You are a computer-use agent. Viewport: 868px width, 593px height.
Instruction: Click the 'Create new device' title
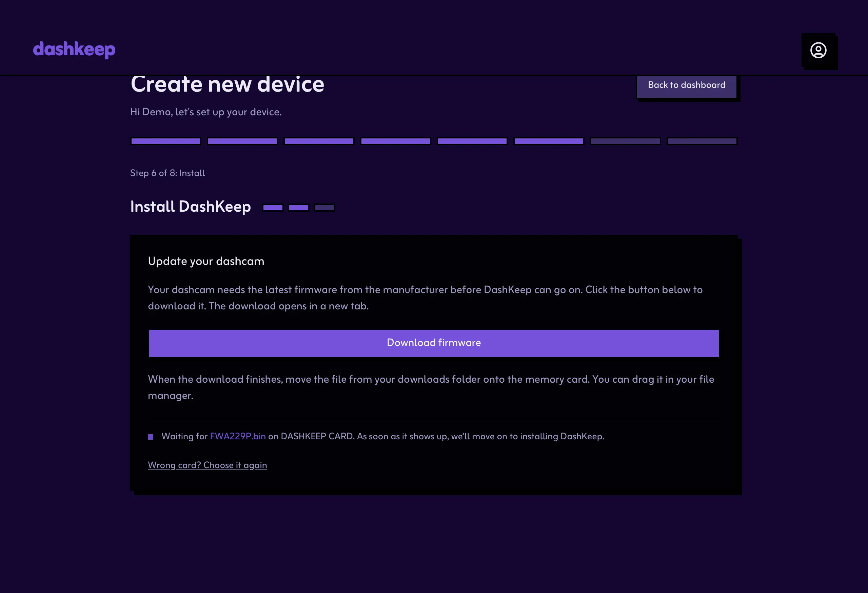coord(227,84)
